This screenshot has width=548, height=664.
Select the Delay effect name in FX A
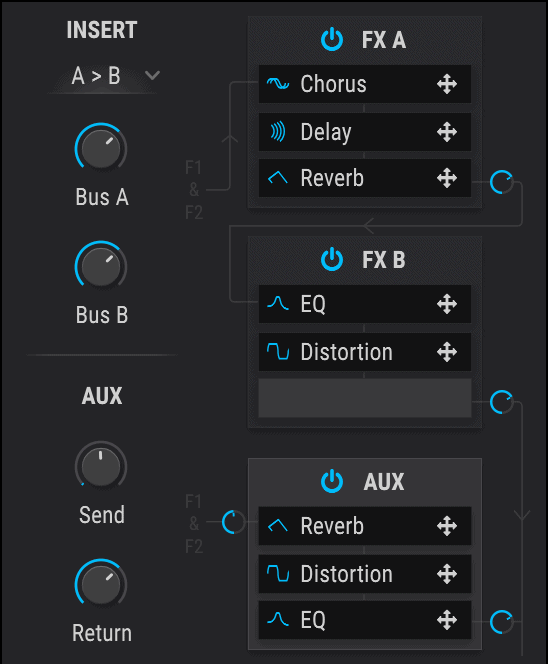(x=326, y=132)
